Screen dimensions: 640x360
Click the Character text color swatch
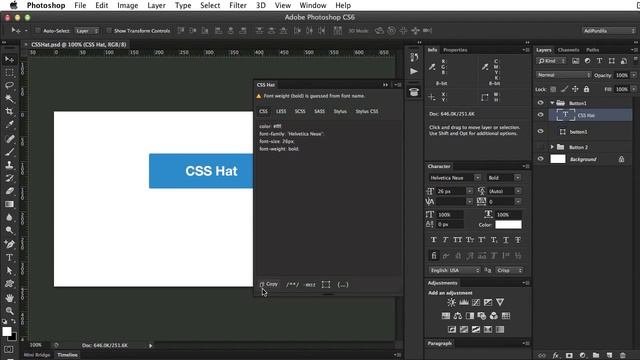pos(508,224)
